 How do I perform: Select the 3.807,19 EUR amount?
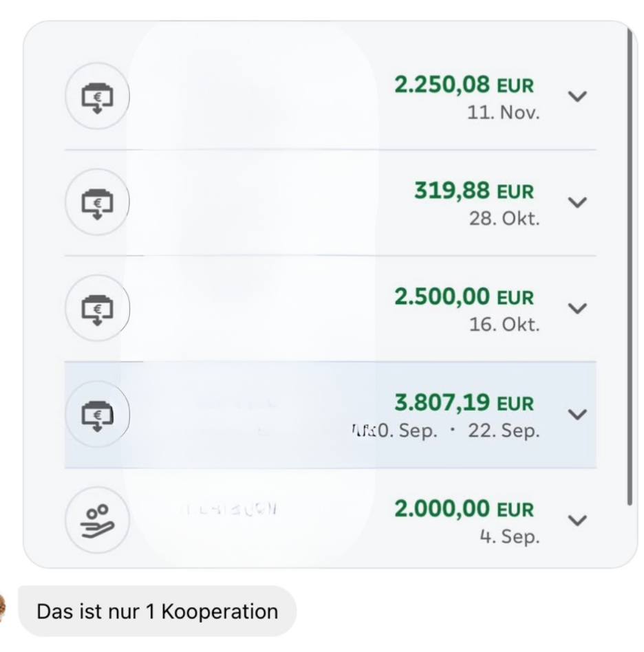(464, 403)
